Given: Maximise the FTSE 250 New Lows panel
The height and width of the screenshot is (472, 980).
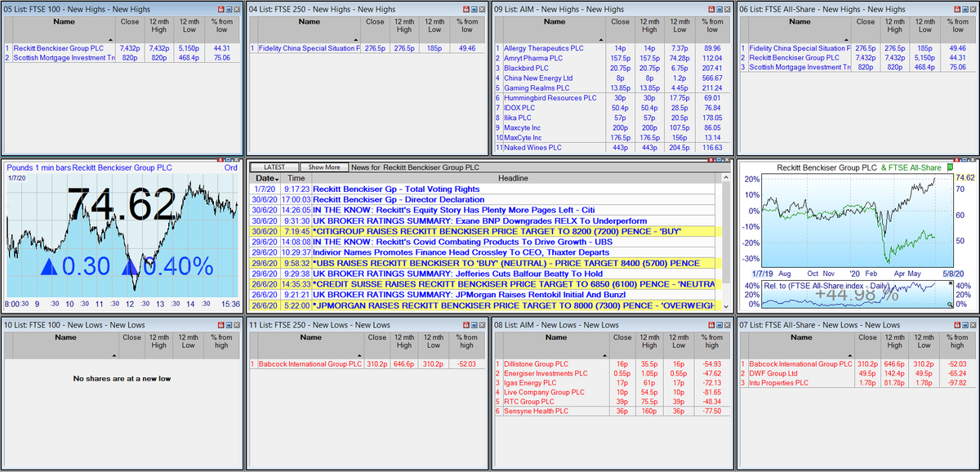Looking at the screenshot, I should pos(474,324).
